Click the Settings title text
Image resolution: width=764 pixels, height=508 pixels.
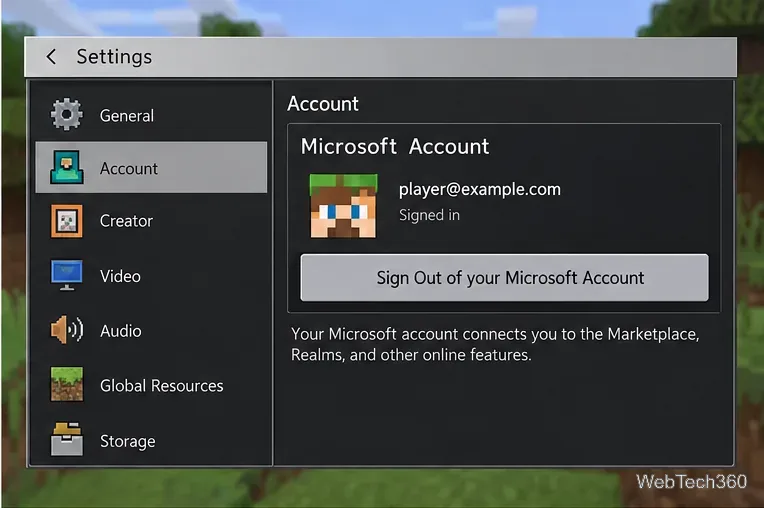114,57
